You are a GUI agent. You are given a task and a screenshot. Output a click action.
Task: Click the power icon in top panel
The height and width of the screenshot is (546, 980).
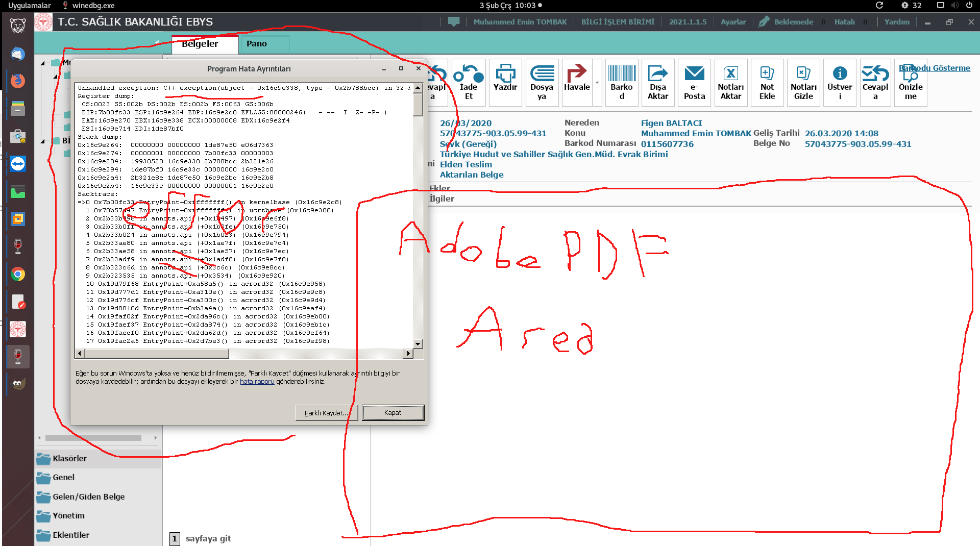point(969,6)
